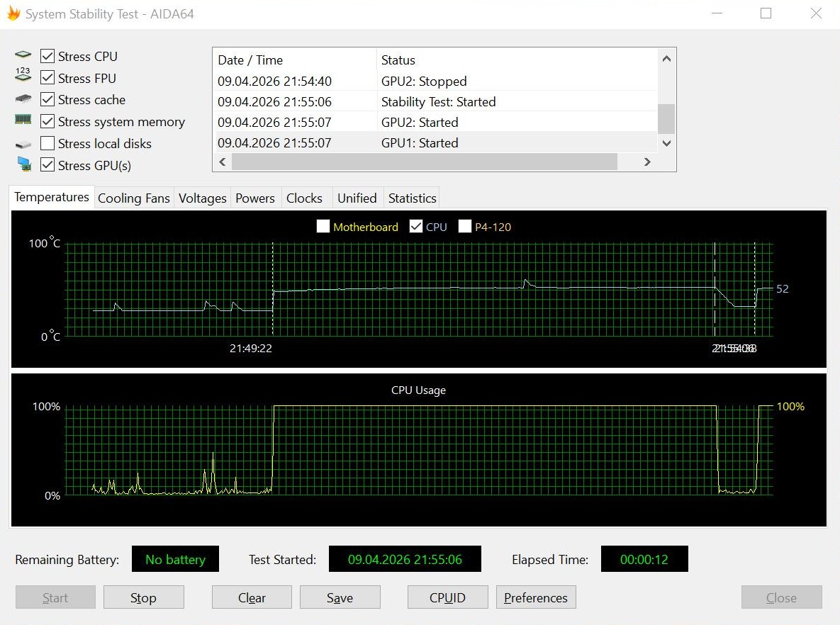The image size is (840, 625).
Task: Open the Preferences dialog
Action: tap(536, 597)
